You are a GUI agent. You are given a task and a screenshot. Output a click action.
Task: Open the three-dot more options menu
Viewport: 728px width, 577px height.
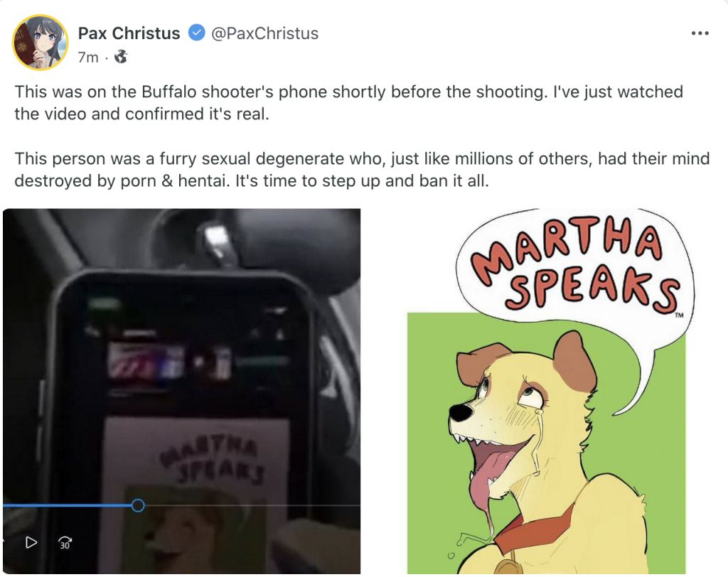[700, 33]
